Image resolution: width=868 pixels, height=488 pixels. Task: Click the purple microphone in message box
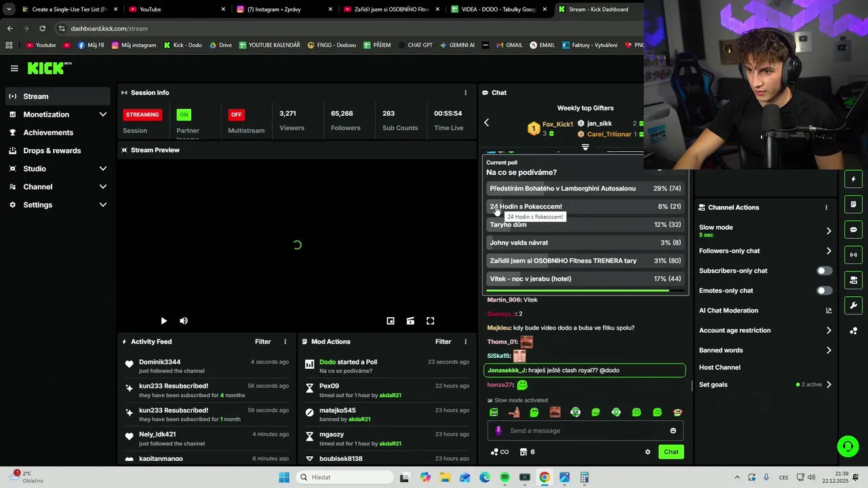pos(498,431)
